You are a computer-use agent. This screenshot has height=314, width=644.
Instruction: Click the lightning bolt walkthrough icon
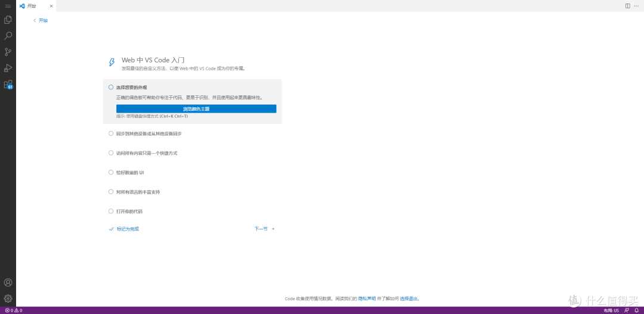pos(112,62)
